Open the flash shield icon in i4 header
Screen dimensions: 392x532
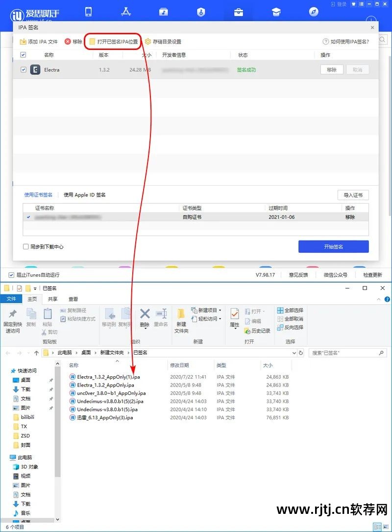[x=201, y=12]
